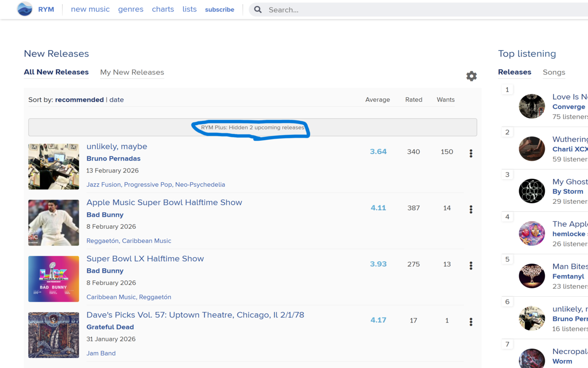Click the 3.93 average rating
Viewport: 588px width, 368px height.
click(x=378, y=264)
